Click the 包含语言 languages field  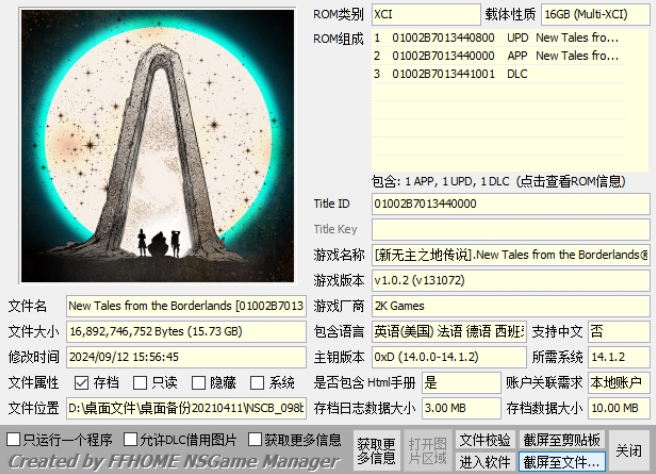[x=449, y=331]
